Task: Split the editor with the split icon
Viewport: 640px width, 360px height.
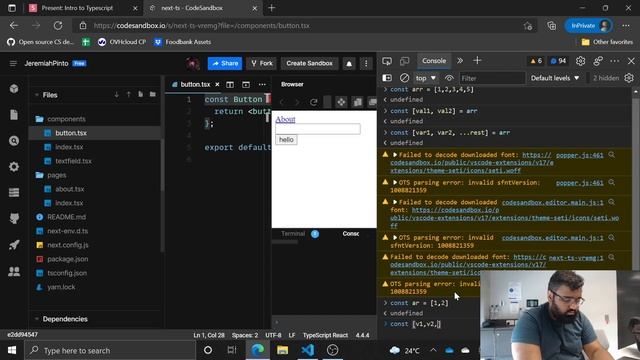Action: tap(230, 84)
